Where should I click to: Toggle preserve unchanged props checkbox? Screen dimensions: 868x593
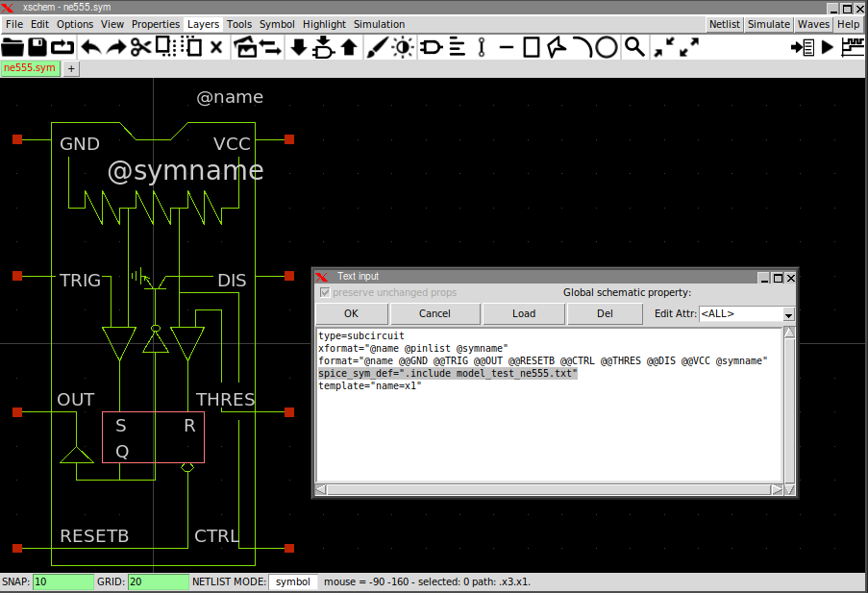(x=325, y=292)
